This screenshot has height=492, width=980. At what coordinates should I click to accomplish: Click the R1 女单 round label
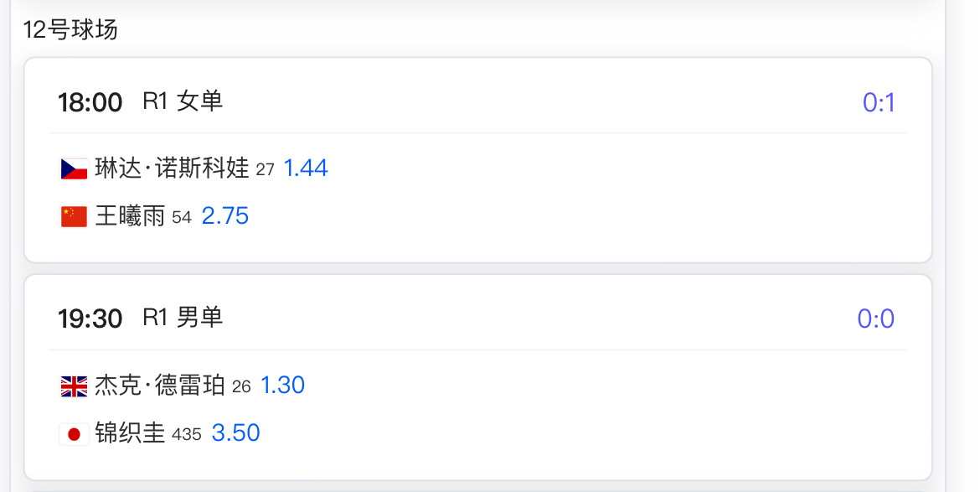point(183,101)
